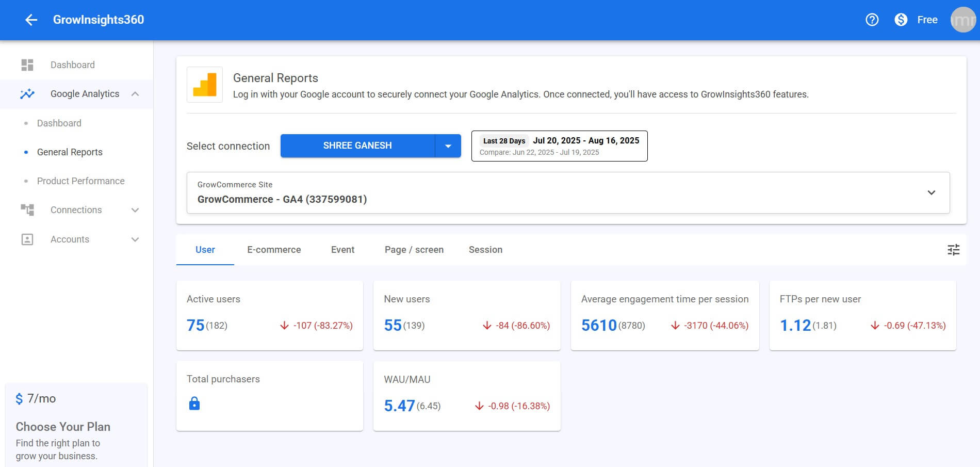980x467 pixels.
Task: Open the help question mark icon
Action: pyautogui.click(x=872, y=20)
